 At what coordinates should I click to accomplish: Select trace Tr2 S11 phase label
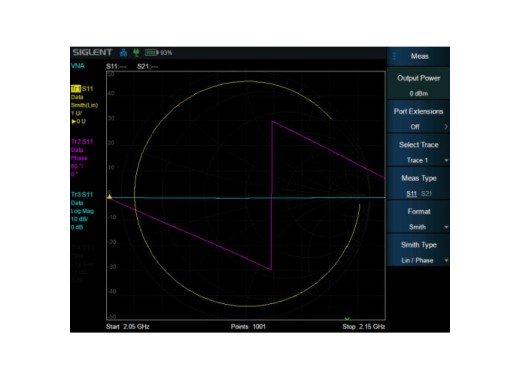82,142
